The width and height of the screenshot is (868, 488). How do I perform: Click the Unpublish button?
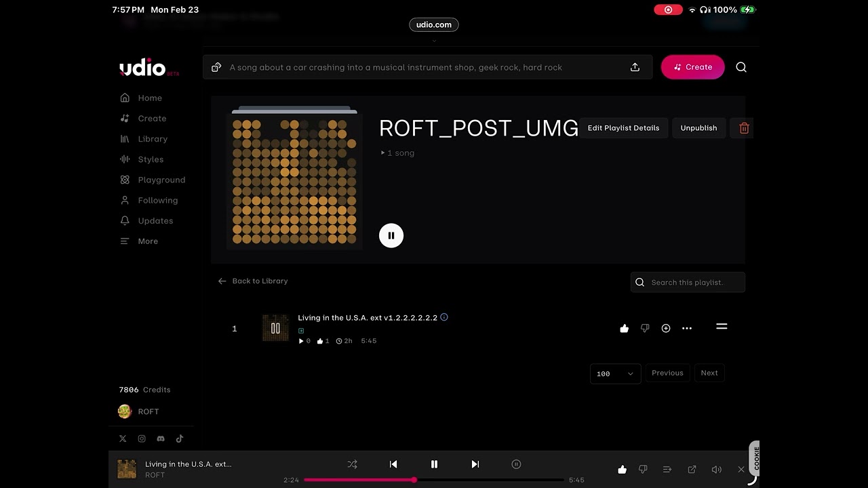click(x=698, y=127)
